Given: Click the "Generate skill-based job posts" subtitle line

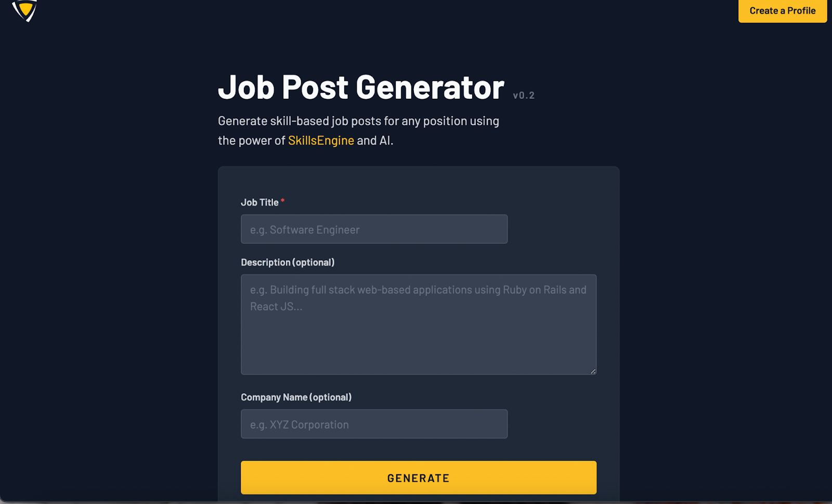Looking at the screenshot, I should [x=358, y=121].
